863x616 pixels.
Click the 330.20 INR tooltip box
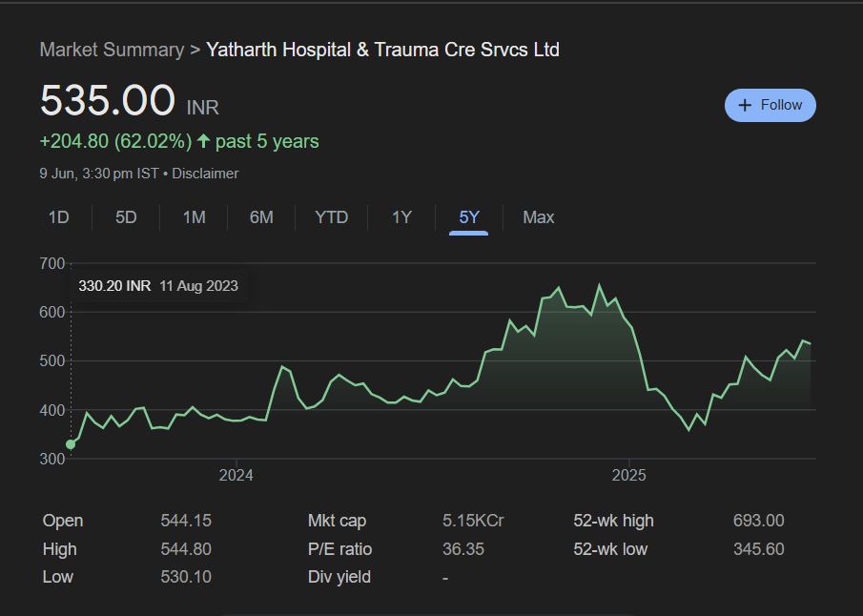click(159, 285)
